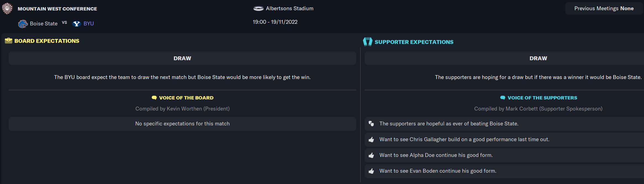Click the Voice of the Supporters speech bubble
This screenshot has height=184, width=644.
(503, 98)
